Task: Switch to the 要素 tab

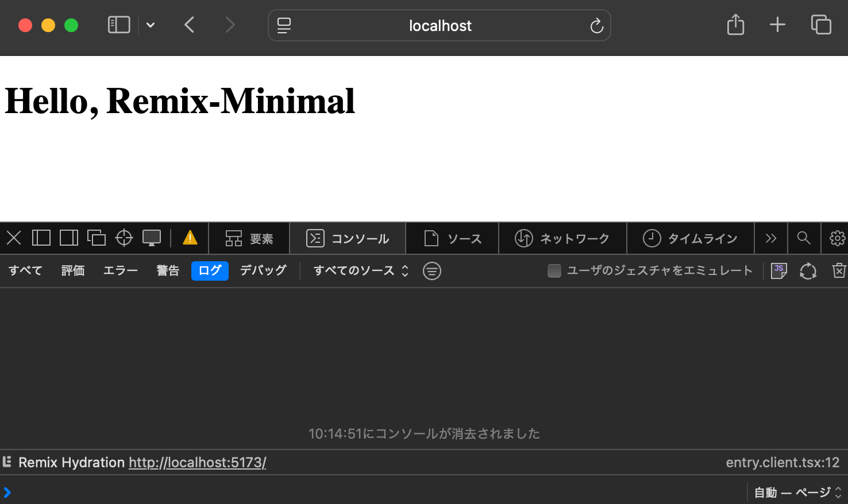Action: coord(249,238)
